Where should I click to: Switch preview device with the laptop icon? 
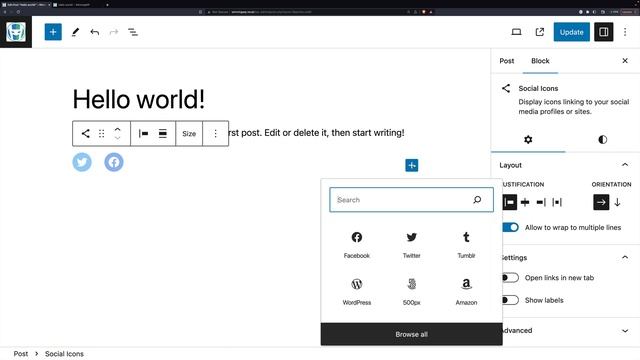[516, 32]
